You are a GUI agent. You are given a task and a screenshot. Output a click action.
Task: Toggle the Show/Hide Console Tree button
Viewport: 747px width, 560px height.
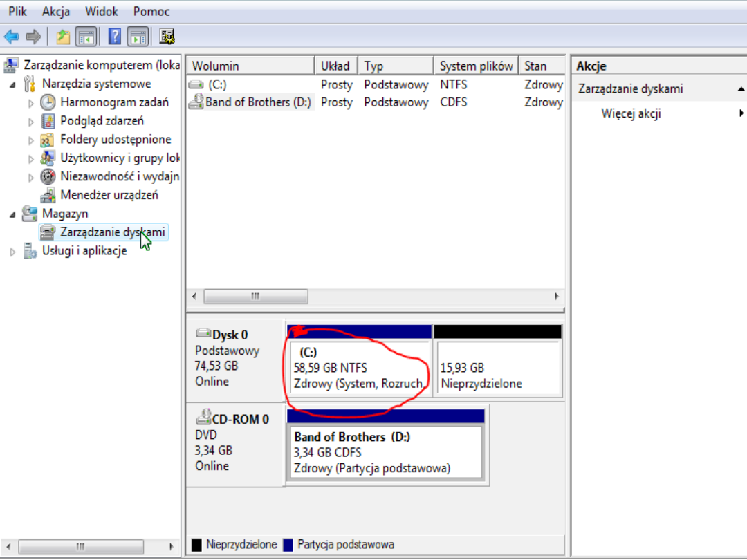[86, 36]
